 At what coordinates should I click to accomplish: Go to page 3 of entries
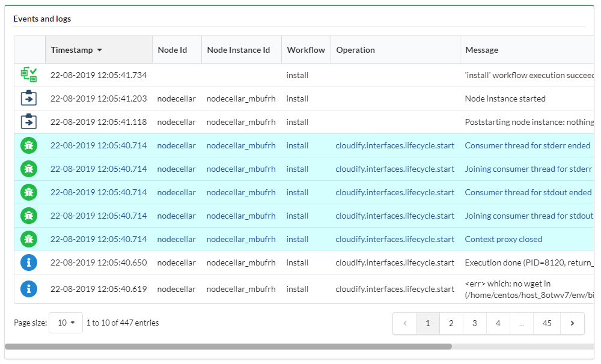tap(475, 323)
